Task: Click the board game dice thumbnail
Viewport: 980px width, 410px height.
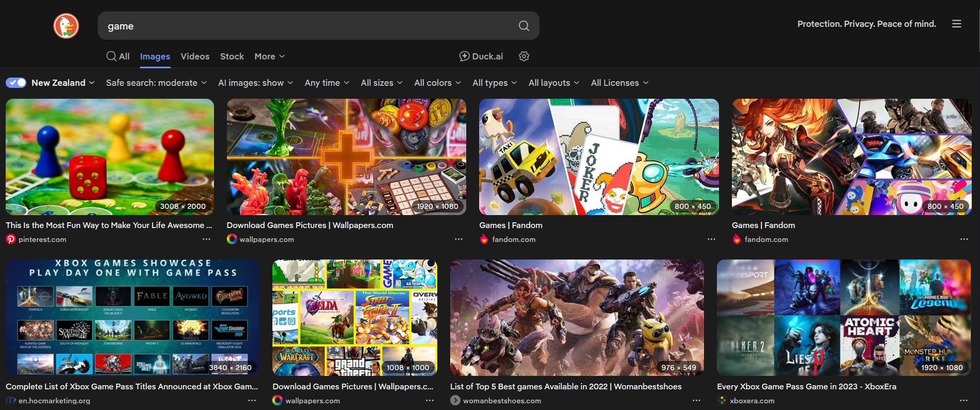Action: (110, 157)
